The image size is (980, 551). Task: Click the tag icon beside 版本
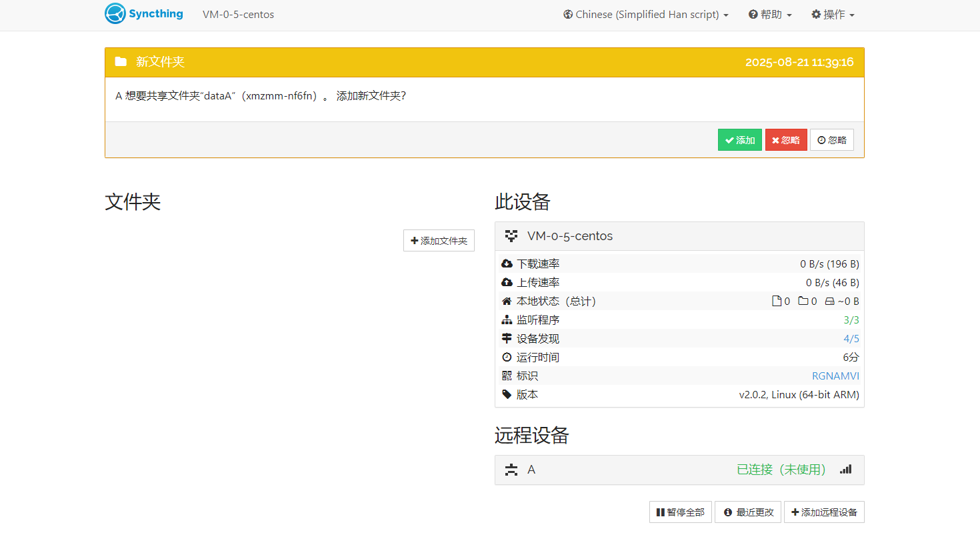click(507, 394)
